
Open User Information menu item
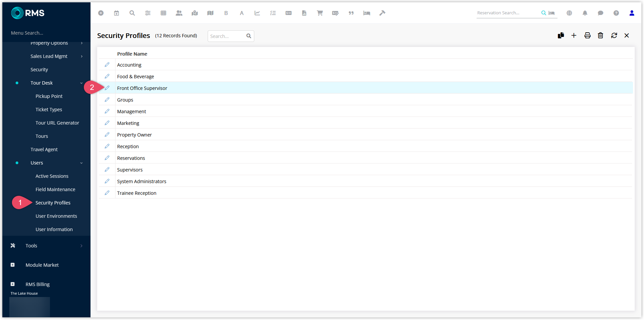coord(54,229)
